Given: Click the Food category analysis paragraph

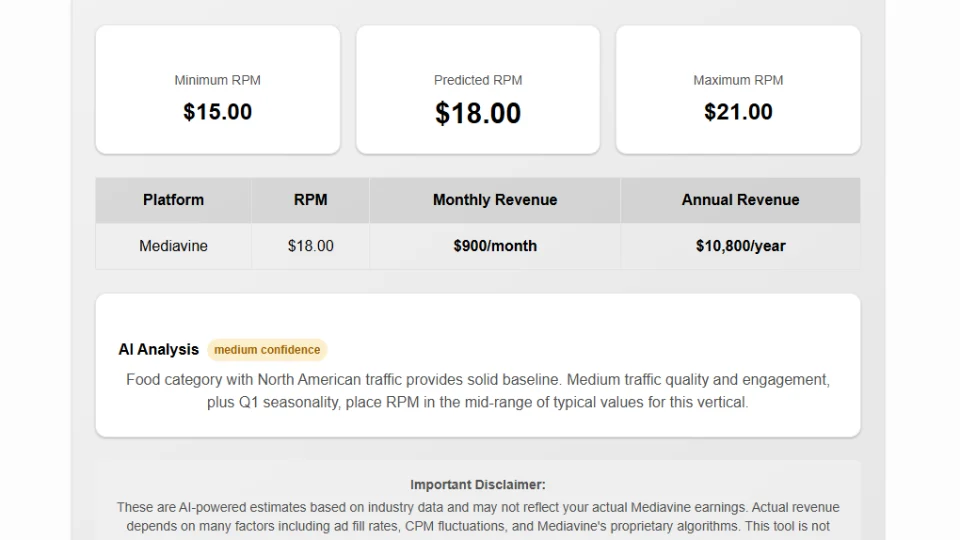Looking at the screenshot, I should [478, 380].
